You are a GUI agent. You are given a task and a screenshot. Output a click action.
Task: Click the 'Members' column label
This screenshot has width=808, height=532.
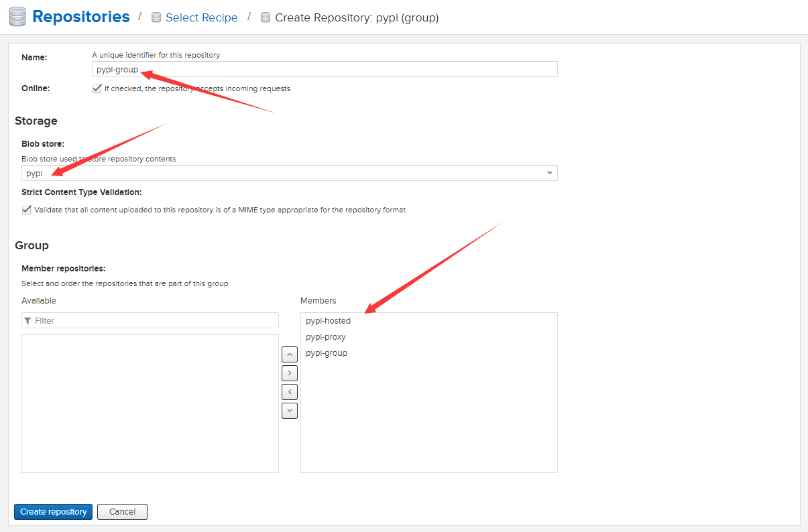click(319, 300)
